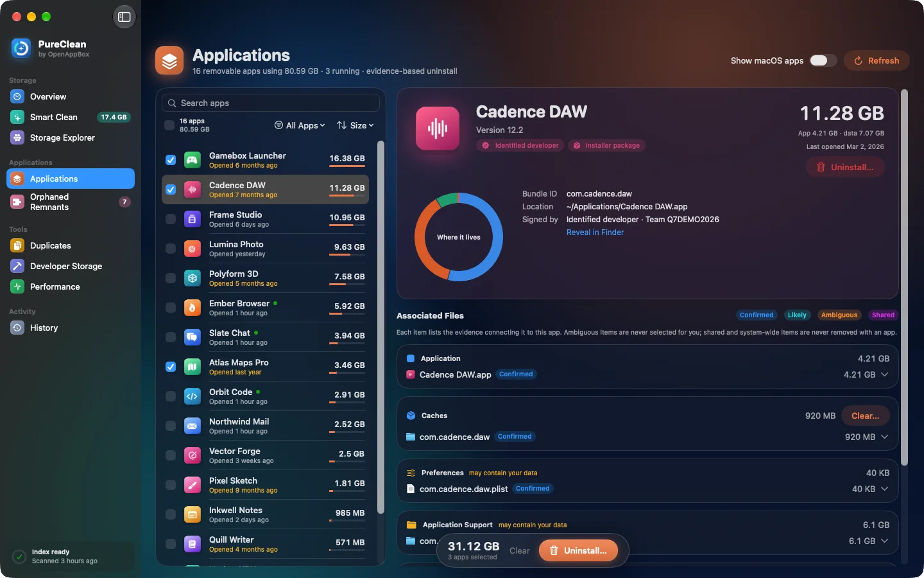Image resolution: width=924 pixels, height=578 pixels.
Task: Check the Frame Studio checkbox
Action: tap(171, 219)
